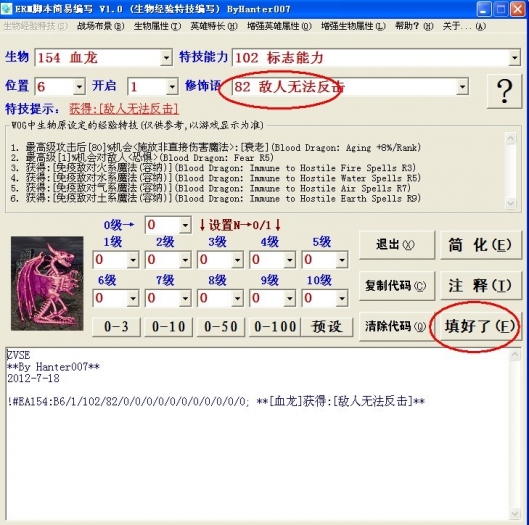Click the 0-100 range preset button
Viewport: 529px width, 525px height.
tap(275, 327)
